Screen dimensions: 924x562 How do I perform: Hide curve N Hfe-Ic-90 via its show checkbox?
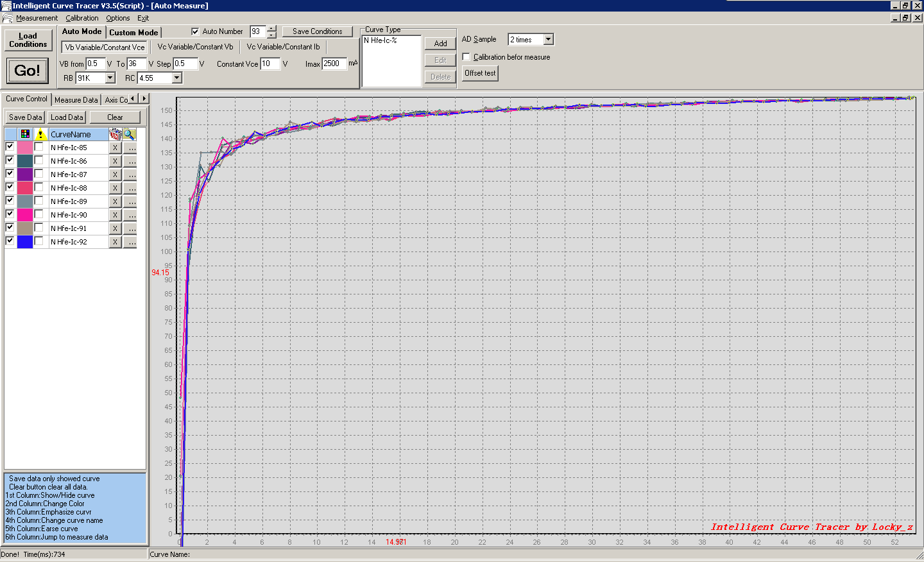10,214
